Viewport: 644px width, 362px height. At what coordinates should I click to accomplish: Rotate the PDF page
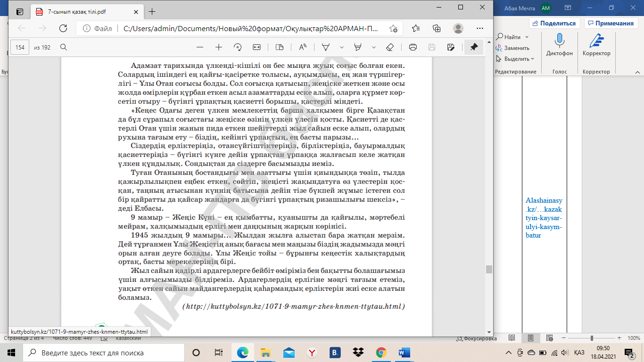tap(238, 47)
